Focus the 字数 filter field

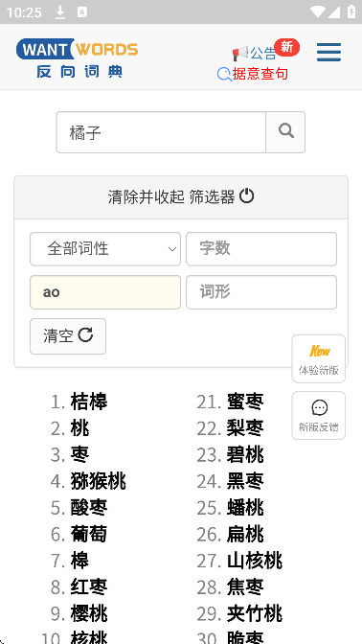261,249
